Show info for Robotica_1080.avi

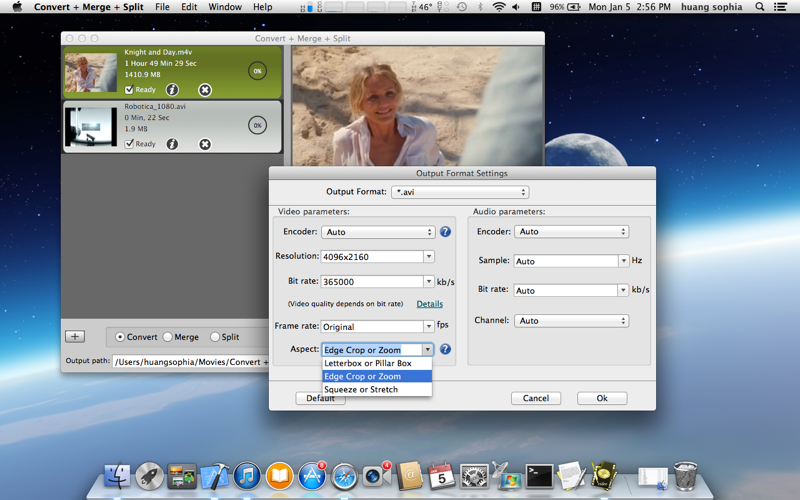tap(172, 144)
